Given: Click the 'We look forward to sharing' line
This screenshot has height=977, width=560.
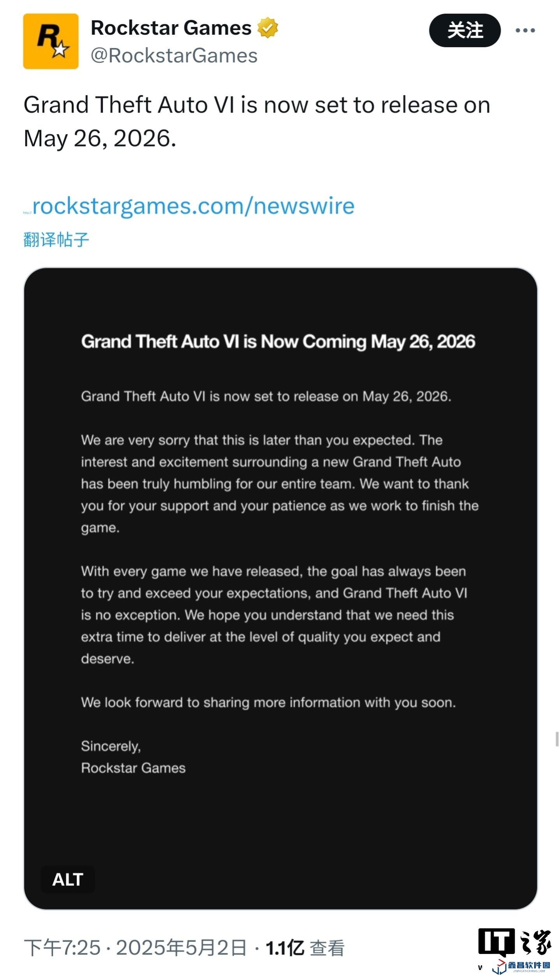Looking at the screenshot, I should click(268, 702).
